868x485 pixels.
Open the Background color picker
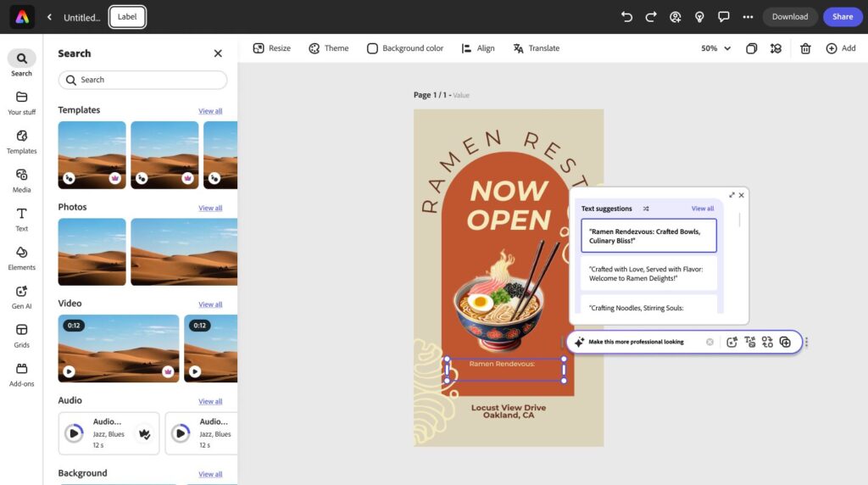[x=405, y=48]
